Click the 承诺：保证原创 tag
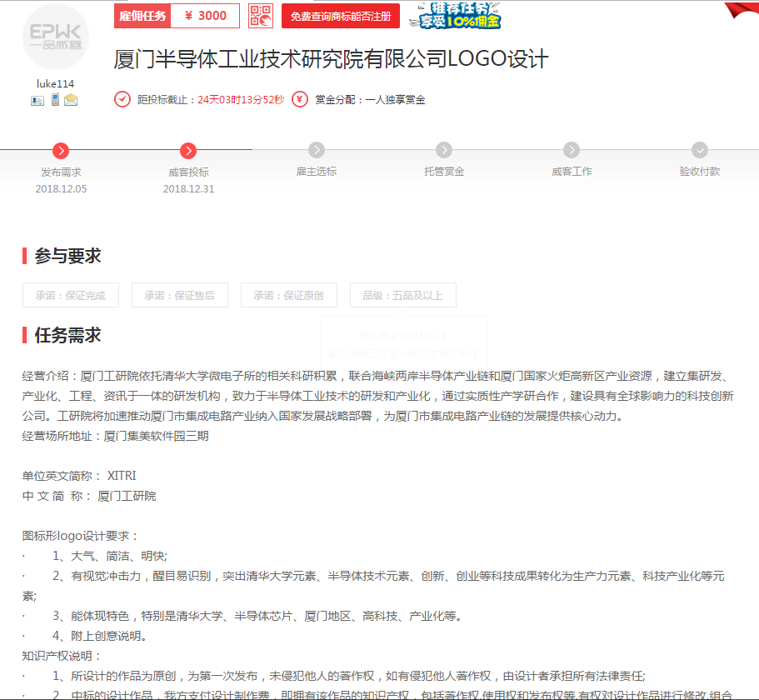Image resolution: width=759 pixels, height=700 pixels. [x=289, y=295]
